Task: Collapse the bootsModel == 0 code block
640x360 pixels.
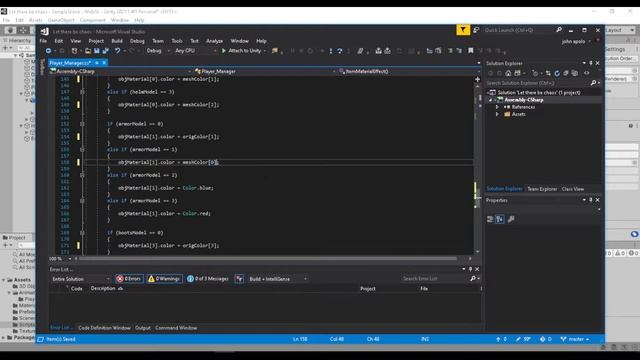Action: click(x=82, y=233)
